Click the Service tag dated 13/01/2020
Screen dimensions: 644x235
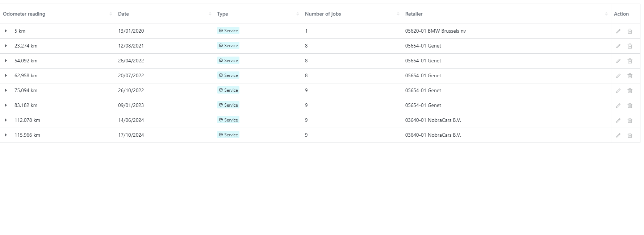228,31
